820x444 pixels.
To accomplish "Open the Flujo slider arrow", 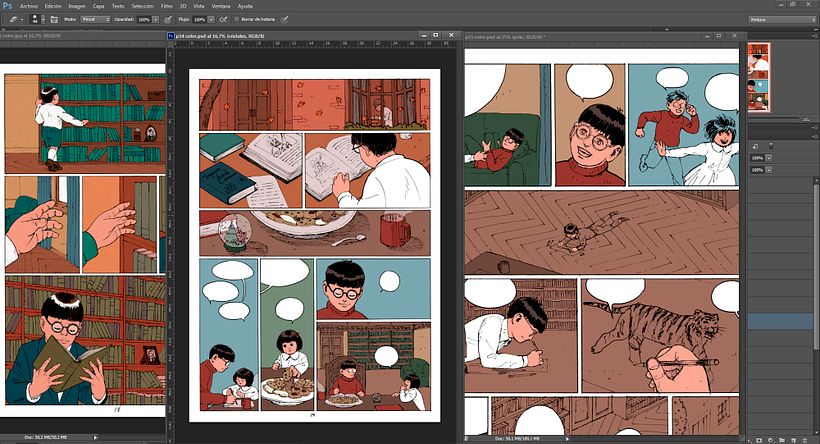I will pyautogui.click(x=211, y=19).
